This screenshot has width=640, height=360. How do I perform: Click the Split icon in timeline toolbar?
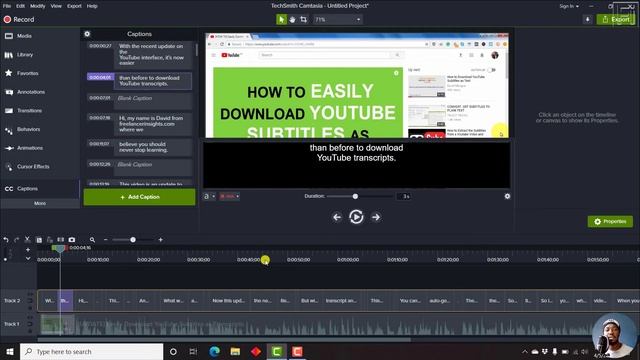click(x=61, y=240)
